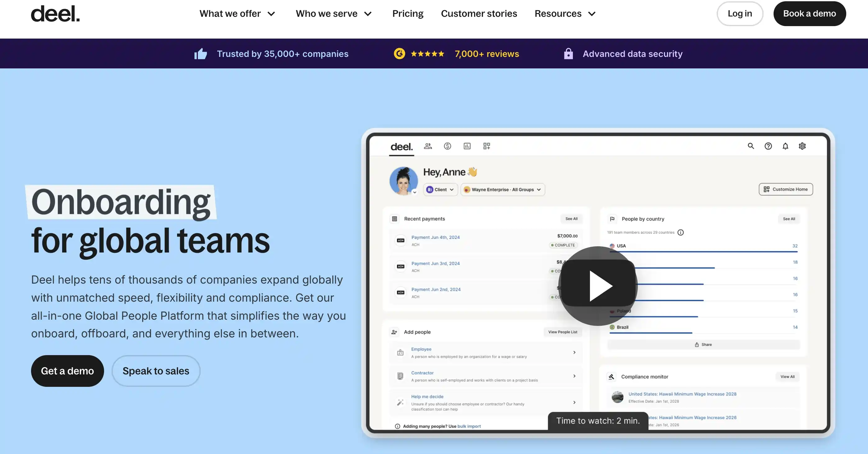Image resolution: width=868 pixels, height=454 pixels.
Task: Click the Contractor document icon
Action: tap(400, 376)
